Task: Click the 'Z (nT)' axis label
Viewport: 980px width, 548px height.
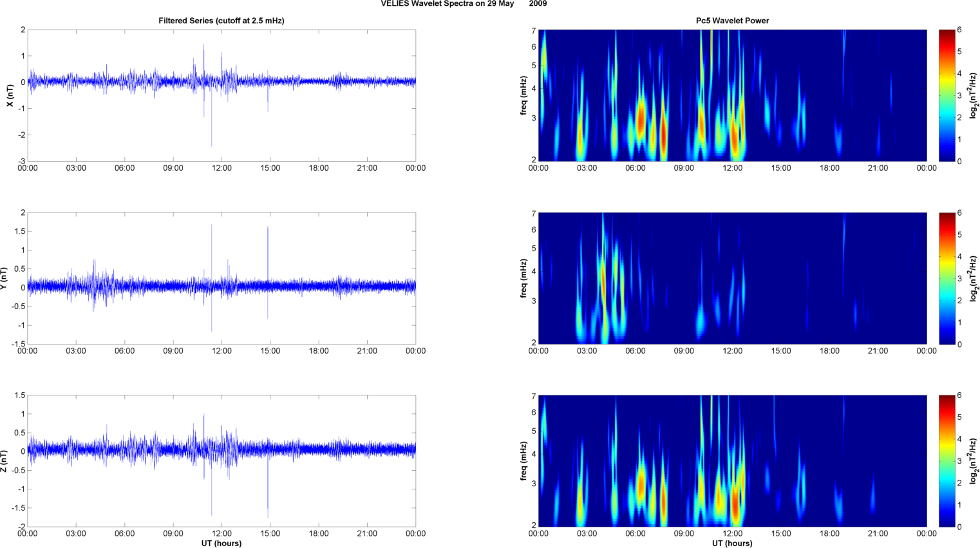Action: pos(4,461)
